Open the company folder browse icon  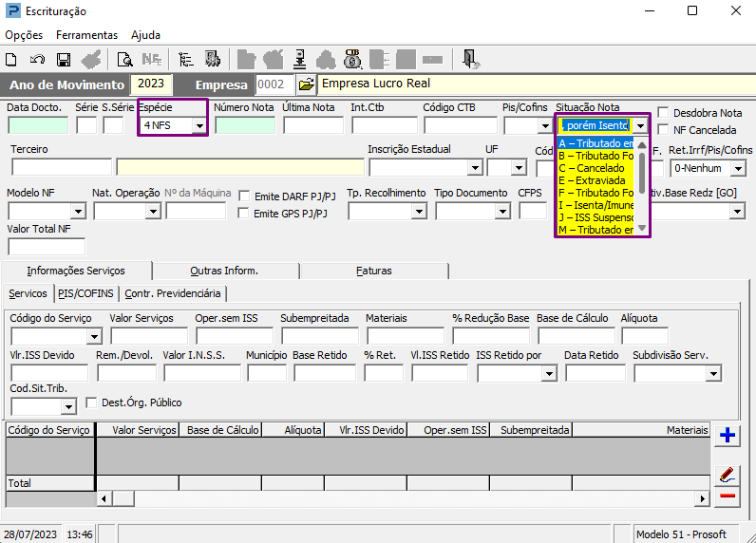pos(306,84)
